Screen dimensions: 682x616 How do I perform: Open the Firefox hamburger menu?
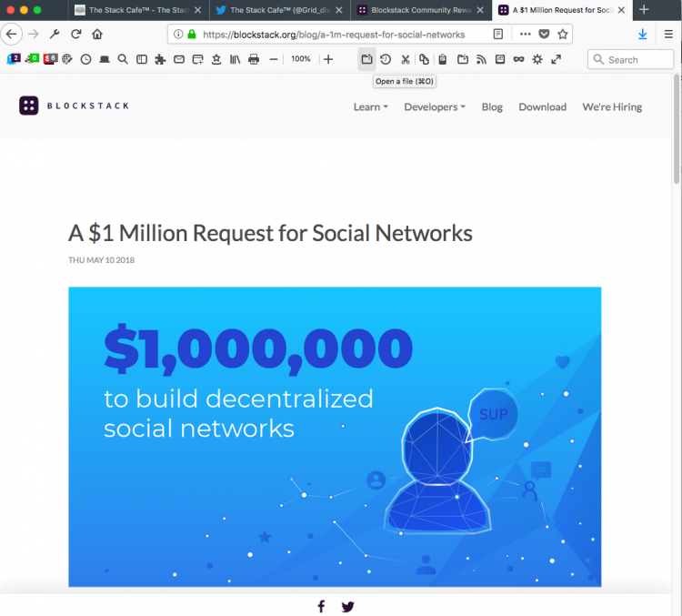668,34
